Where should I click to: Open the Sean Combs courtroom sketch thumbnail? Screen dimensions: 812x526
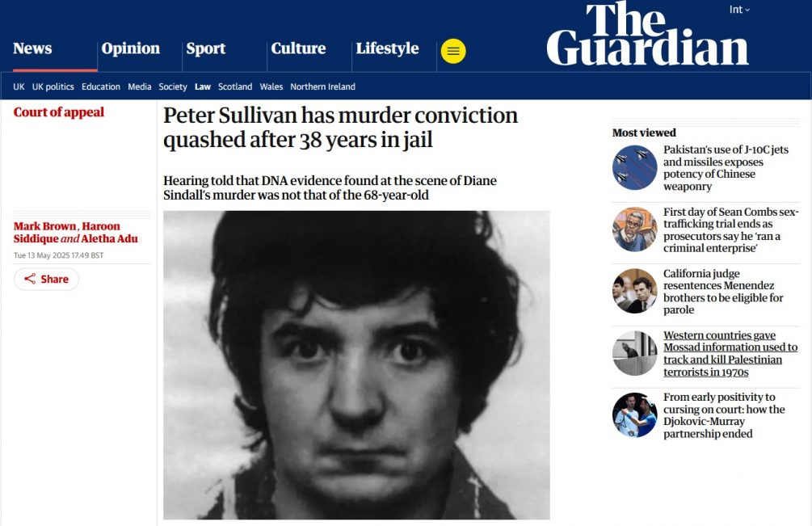[634, 229]
